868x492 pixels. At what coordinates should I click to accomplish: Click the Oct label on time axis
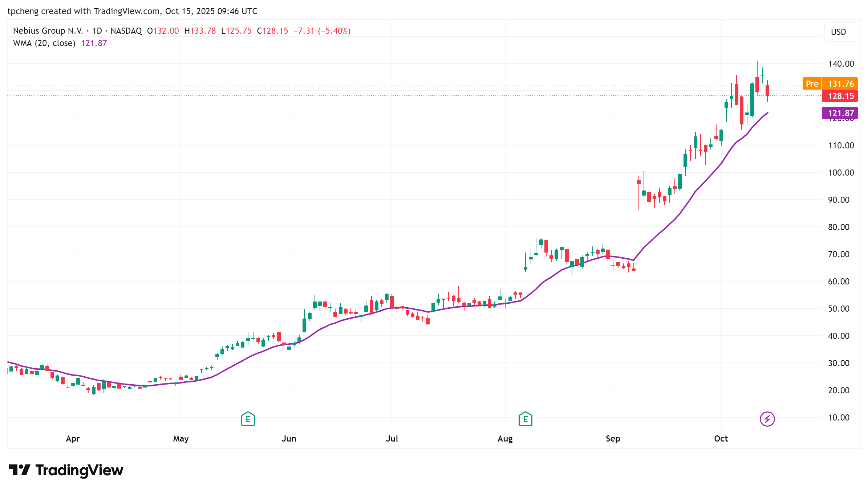[x=721, y=439]
